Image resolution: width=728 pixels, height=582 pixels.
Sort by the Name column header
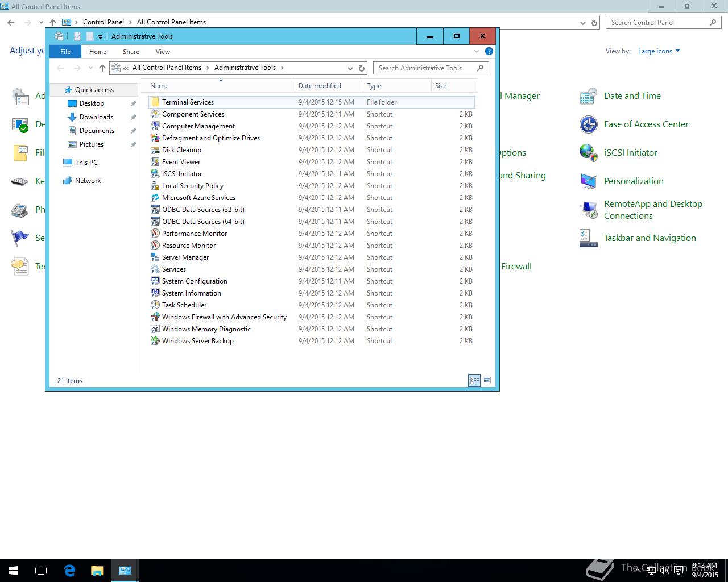221,86
